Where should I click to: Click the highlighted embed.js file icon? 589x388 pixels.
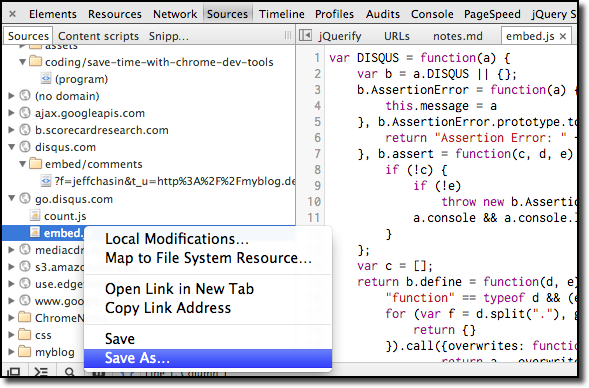tap(35, 232)
